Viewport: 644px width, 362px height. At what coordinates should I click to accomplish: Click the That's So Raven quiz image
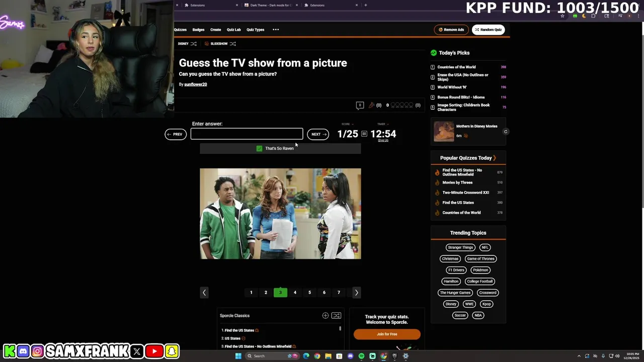click(280, 214)
